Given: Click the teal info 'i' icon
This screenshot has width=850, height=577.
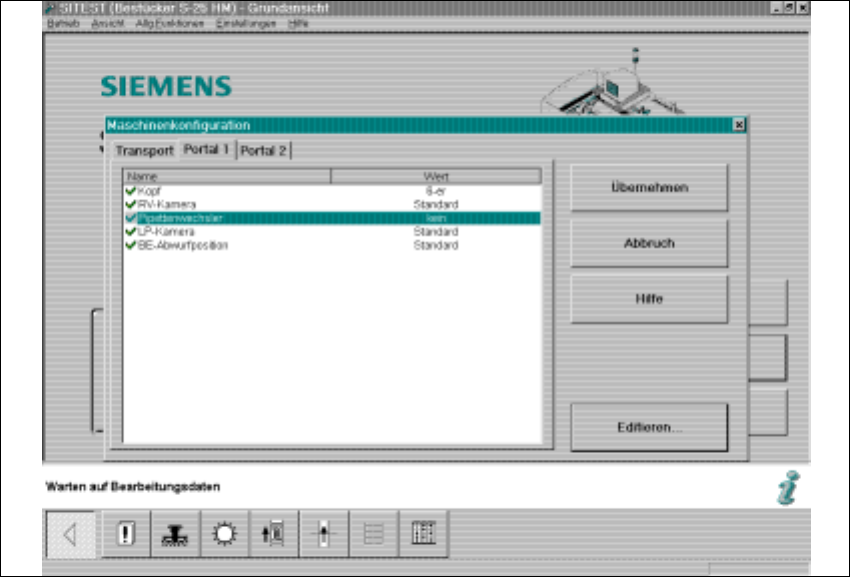Looking at the screenshot, I should click(x=788, y=488).
